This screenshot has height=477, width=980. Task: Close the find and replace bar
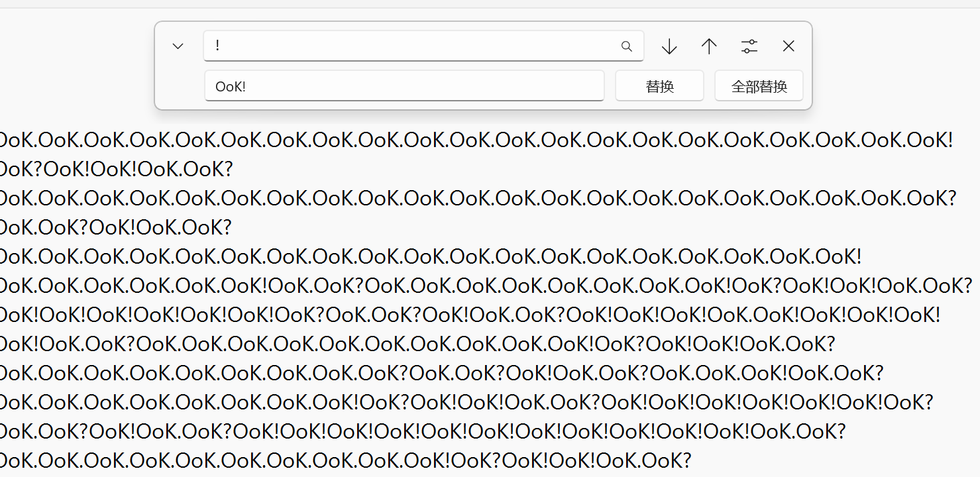click(789, 46)
